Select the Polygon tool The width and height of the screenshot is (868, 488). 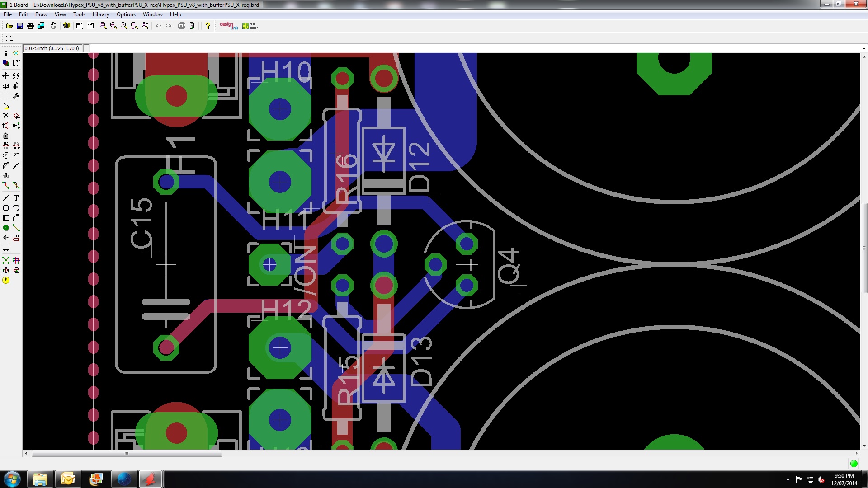[x=16, y=218]
